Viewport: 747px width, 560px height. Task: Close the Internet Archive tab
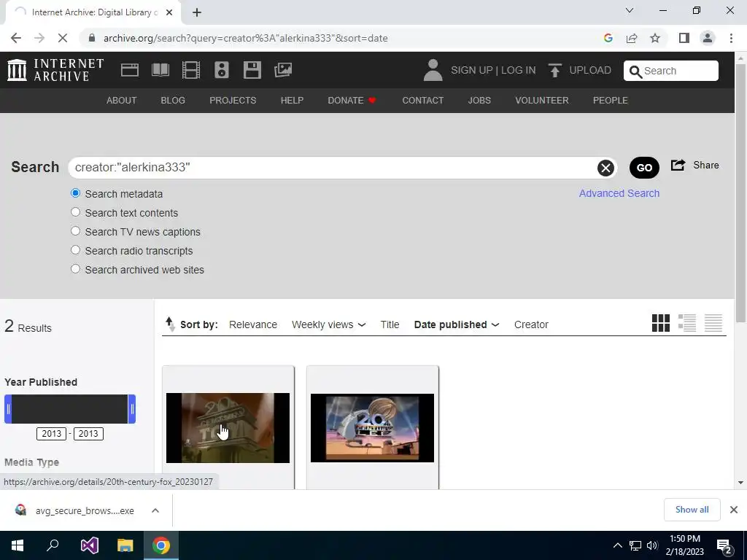point(169,12)
